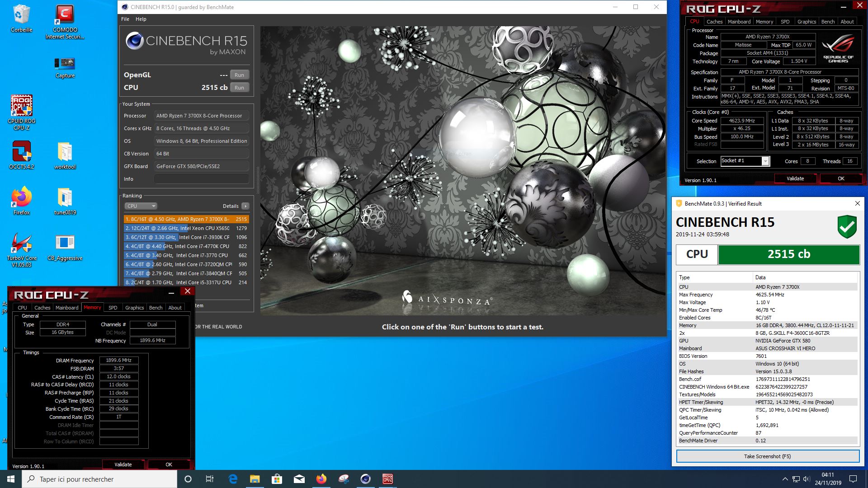
Task: Click the BenchMate verified shield icon
Action: [x=847, y=226]
